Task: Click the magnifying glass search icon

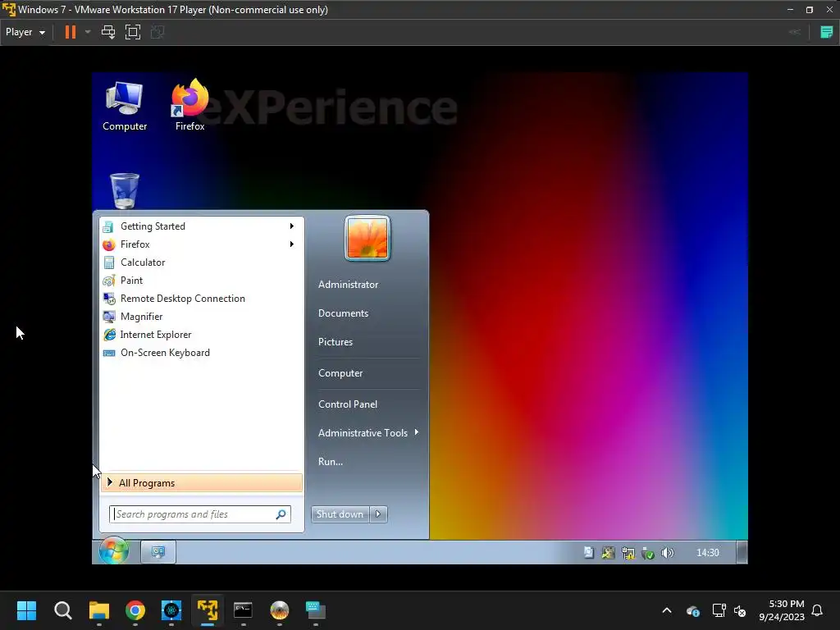Action: (281, 514)
